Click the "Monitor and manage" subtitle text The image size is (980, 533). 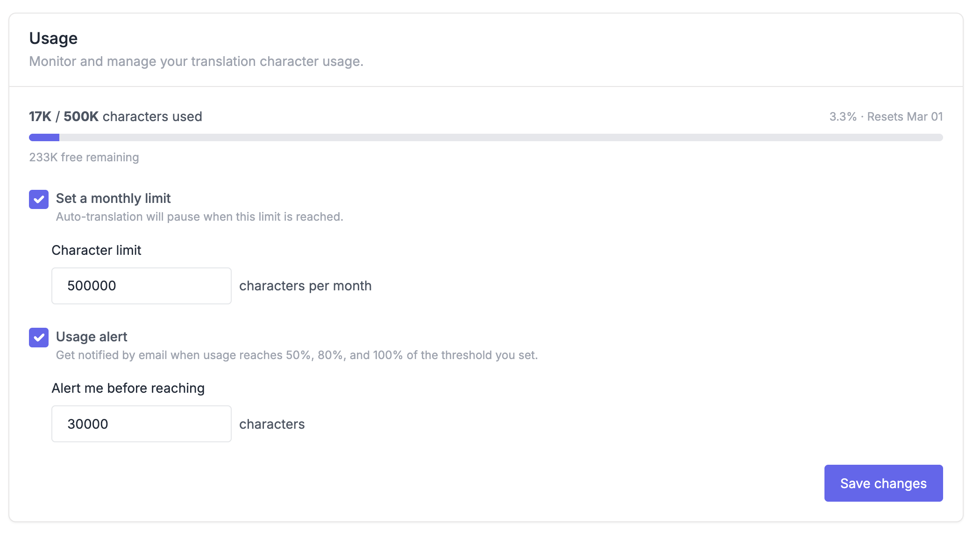point(196,61)
